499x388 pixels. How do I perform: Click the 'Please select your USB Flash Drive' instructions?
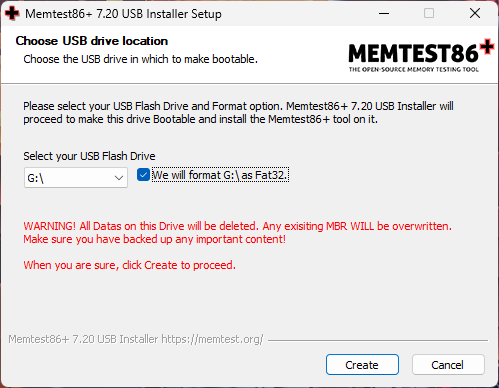tap(238, 113)
